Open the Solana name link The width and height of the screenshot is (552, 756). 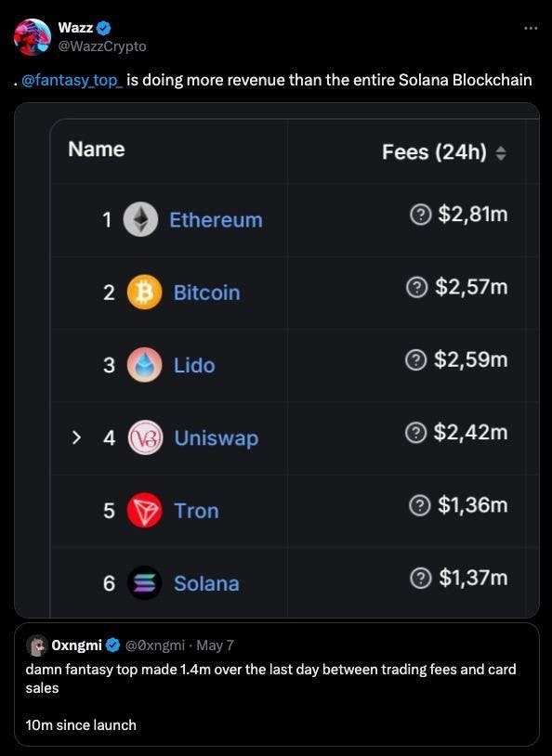pyautogui.click(x=206, y=583)
